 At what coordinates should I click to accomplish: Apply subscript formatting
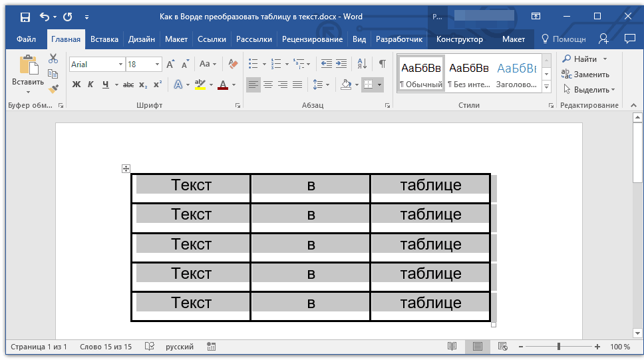click(x=142, y=85)
